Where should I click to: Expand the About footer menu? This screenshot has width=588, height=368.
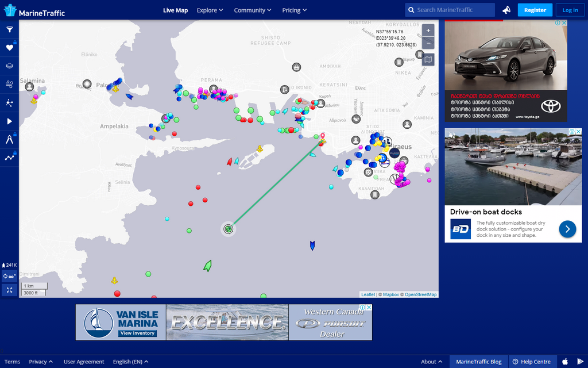[431, 362]
